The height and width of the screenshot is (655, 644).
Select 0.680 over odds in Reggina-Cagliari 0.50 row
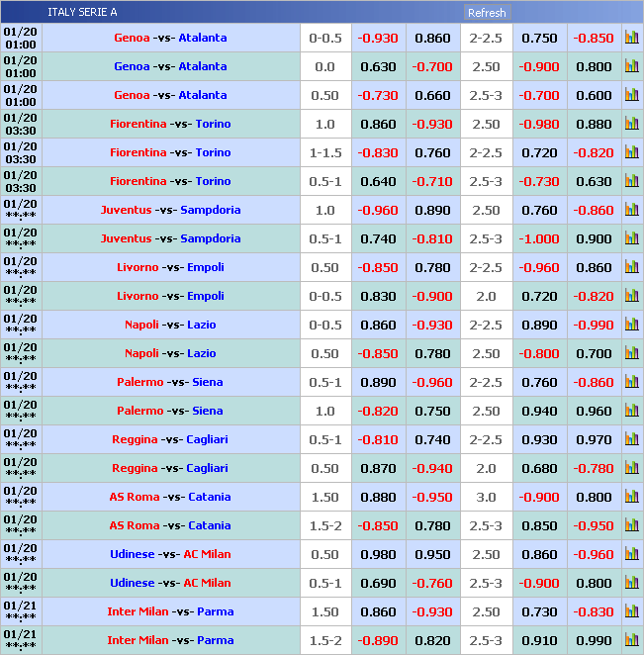[539, 468]
